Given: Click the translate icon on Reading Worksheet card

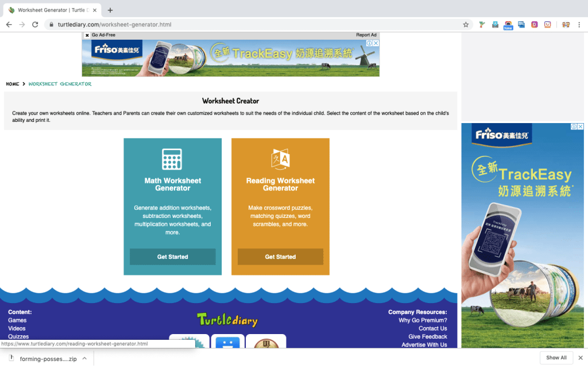Looking at the screenshot, I should pyautogui.click(x=280, y=159).
